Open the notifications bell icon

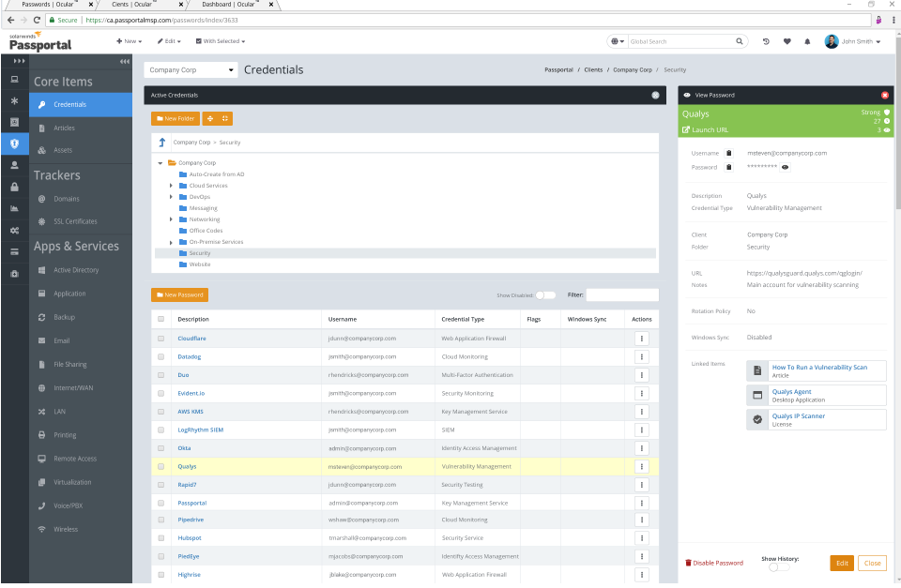807,41
